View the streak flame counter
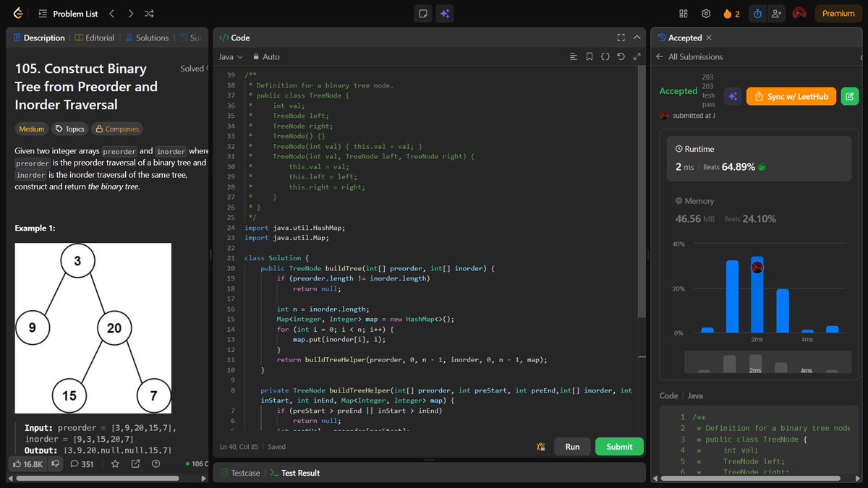Screen dimensions: 868x488 (x=731, y=13)
